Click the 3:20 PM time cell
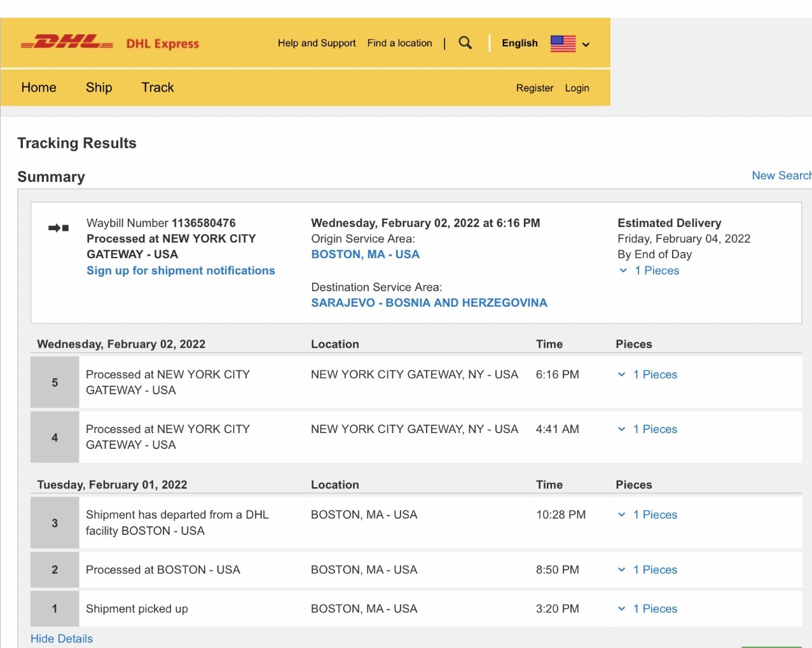This screenshot has height=648, width=812. click(557, 609)
